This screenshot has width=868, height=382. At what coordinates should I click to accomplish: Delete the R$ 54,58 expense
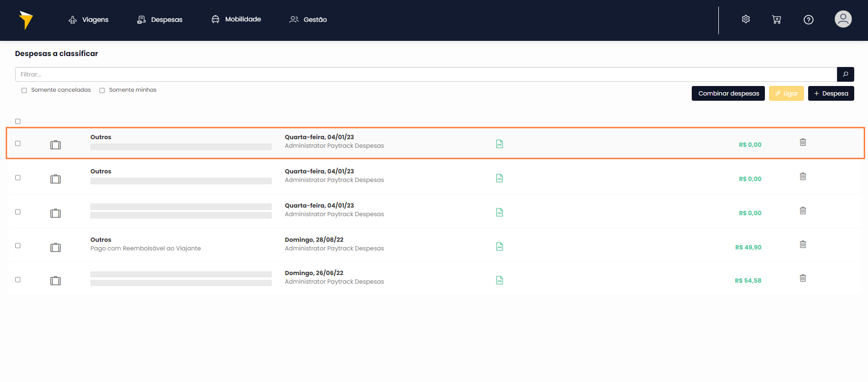pyautogui.click(x=803, y=278)
